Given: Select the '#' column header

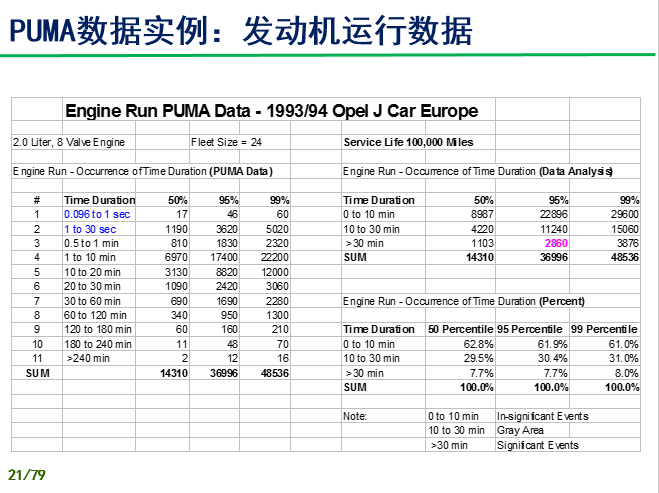Looking at the screenshot, I should (37, 200).
